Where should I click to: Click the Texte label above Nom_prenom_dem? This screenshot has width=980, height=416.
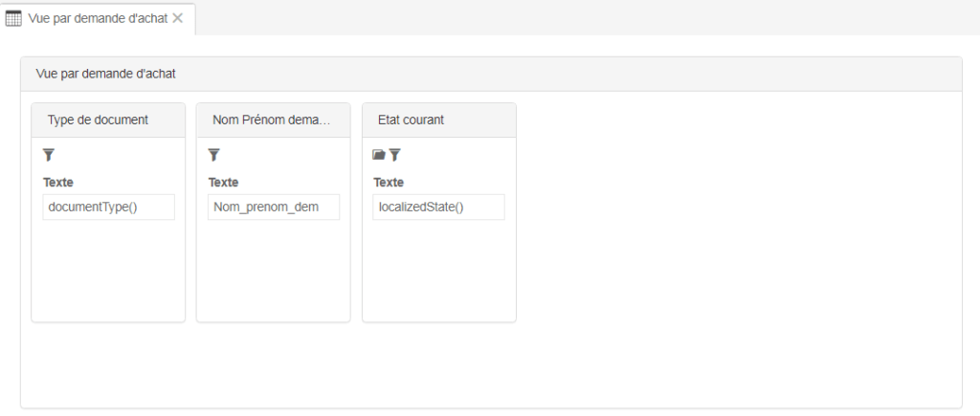(x=223, y=182)
